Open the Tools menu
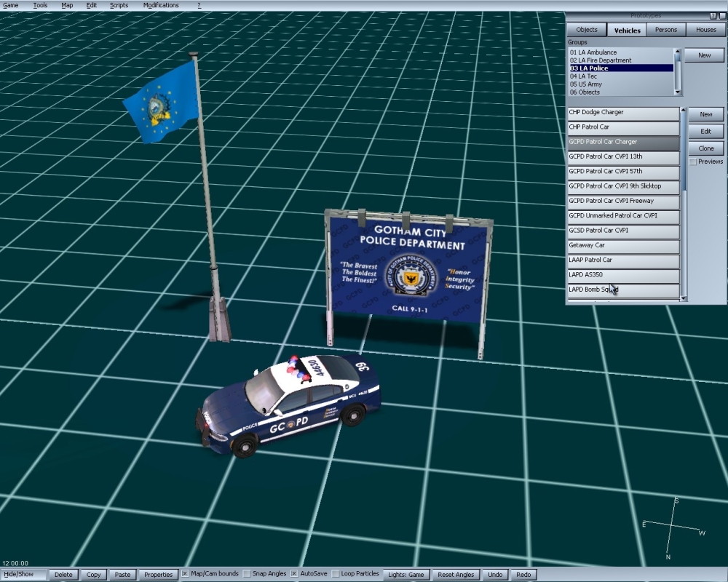Viewport: 728px width, 582px height. (40, 5)
